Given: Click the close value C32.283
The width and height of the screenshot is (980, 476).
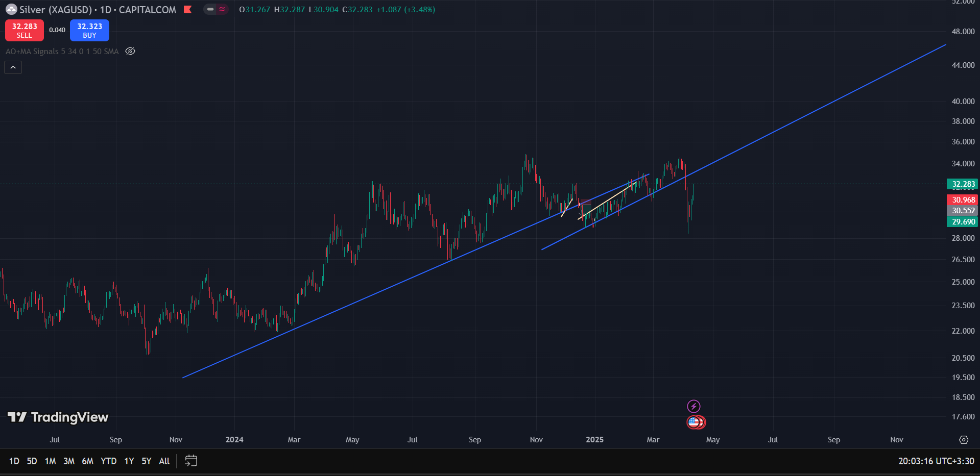Looking at the screenshot, I should pyautogui.click(x=357, y=10).
